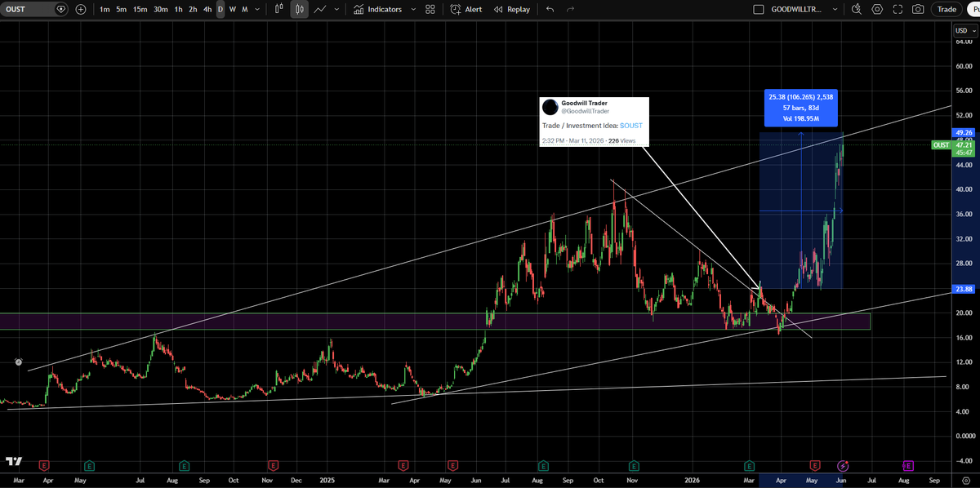980x488 pixels.
Task: Click the 23.88 price label on axis
Action: (x=962, y=290)
